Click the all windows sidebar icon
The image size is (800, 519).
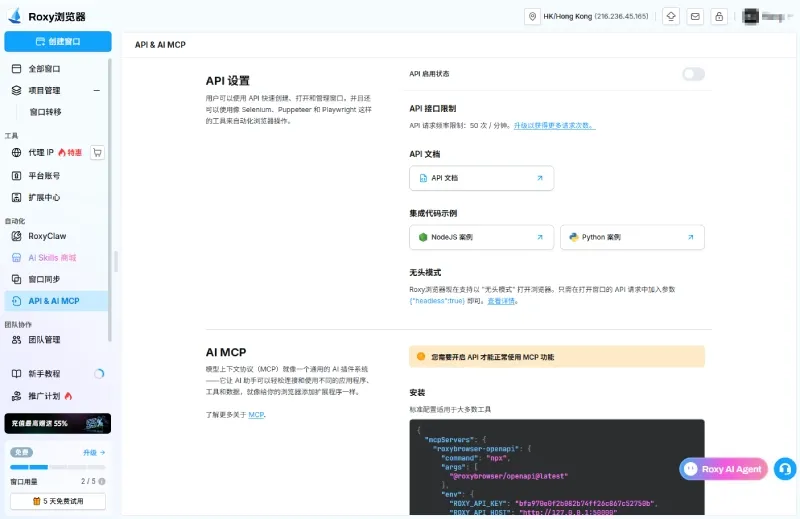16,68
